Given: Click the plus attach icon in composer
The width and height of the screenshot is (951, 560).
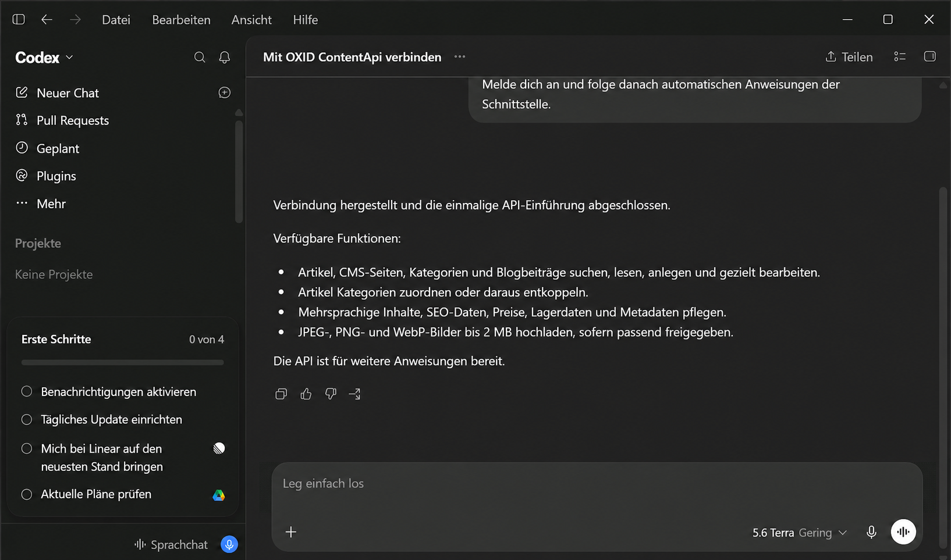Looking at the screenshot, I should click(x=291, y=532).
